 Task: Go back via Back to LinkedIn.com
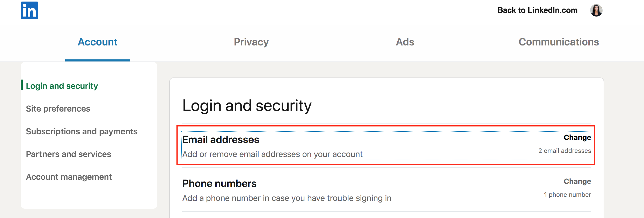point(537,10)
